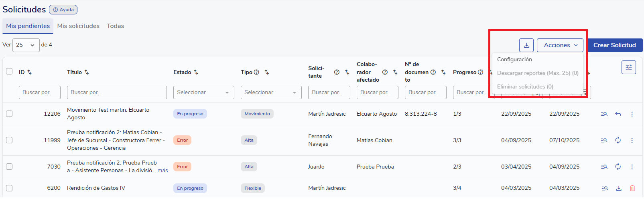Expand the Tipo filter dropdown

271,92
